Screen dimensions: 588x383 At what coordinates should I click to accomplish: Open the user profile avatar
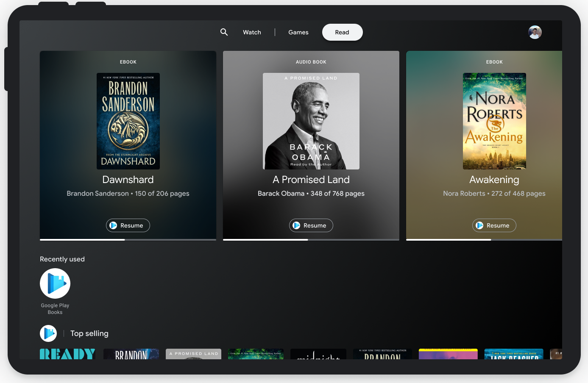tap(535, 32)
